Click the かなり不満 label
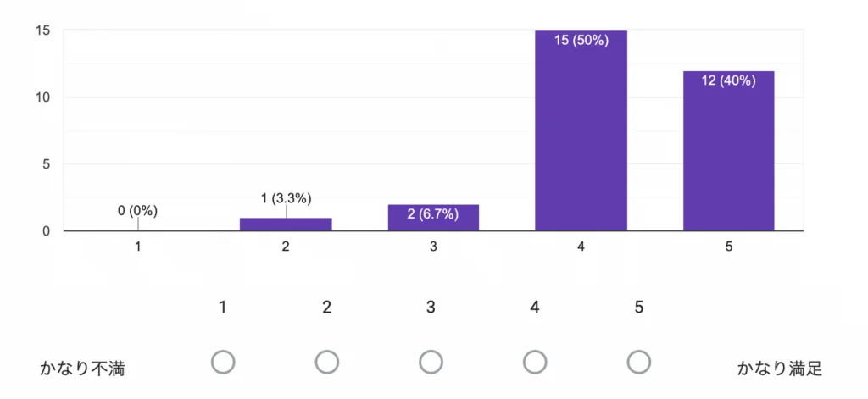The height and width of the screenshot is (399, 868). [x=84, y=369]
